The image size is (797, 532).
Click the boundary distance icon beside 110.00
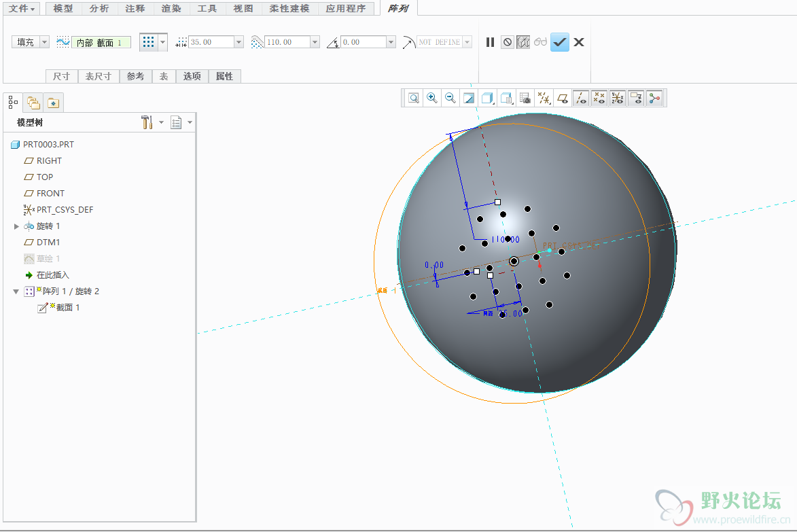pyautogui.click(x=258, y=42)
